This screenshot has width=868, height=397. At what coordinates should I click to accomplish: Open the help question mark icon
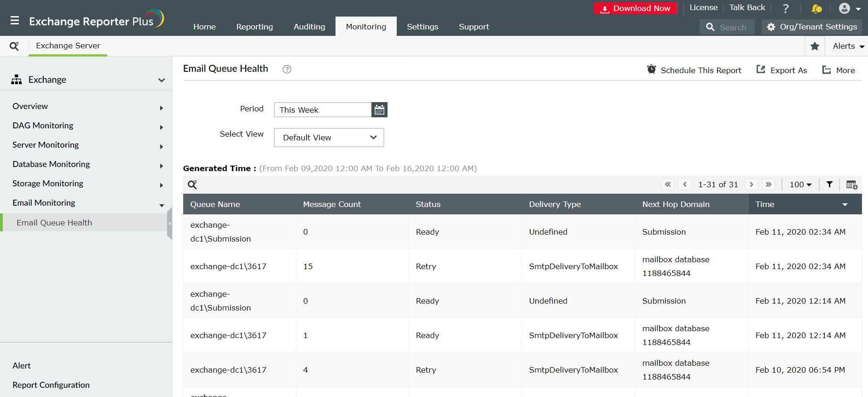[786, 8]
